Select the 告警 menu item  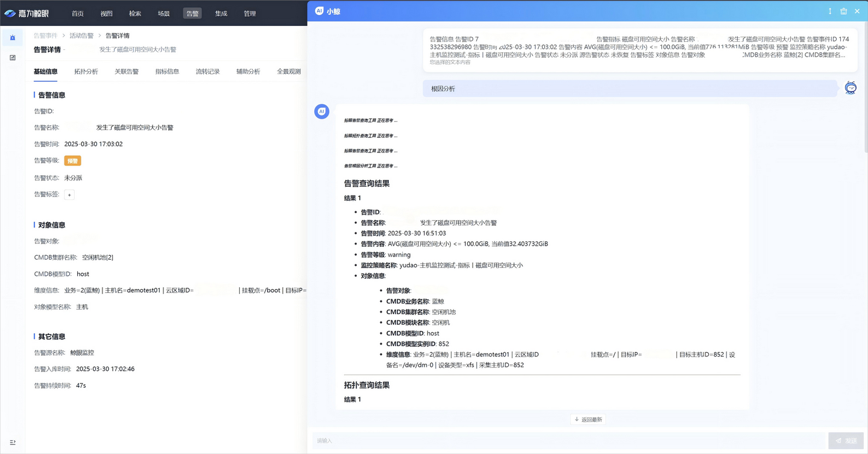(x=192, y=13)
